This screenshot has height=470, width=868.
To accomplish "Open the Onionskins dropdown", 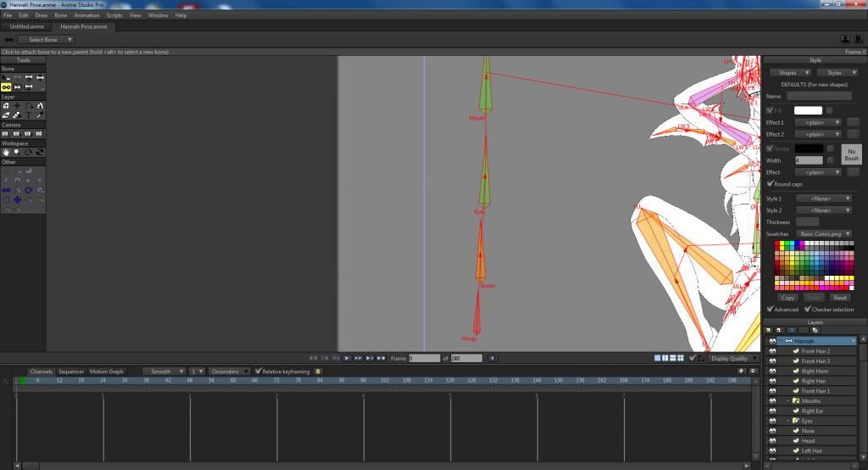I will [230, 372].
